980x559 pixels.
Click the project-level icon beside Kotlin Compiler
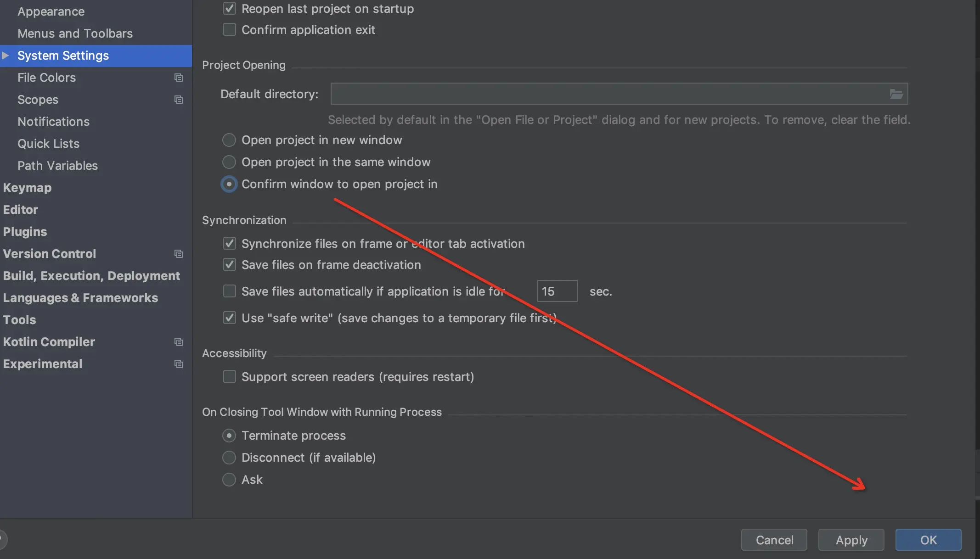point(179,342)
